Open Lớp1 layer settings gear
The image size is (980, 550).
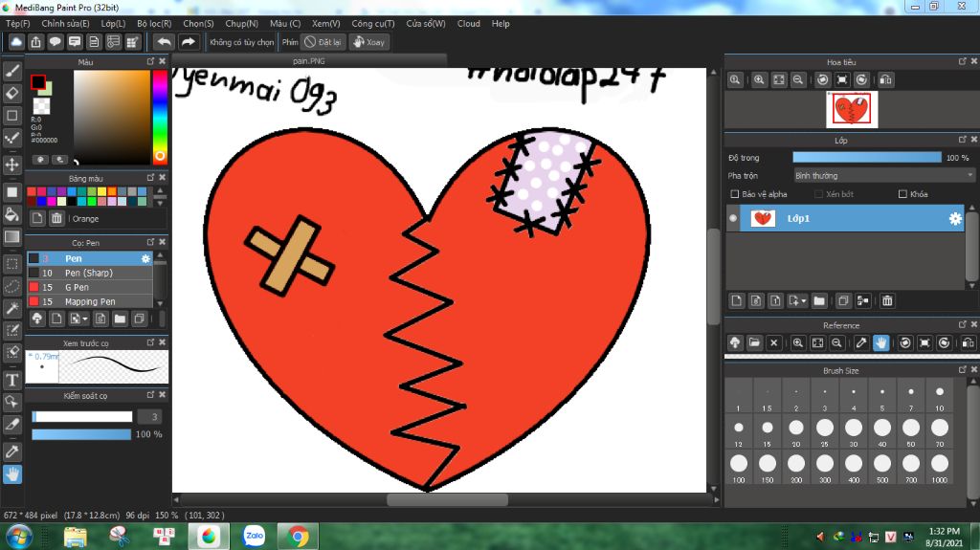pyautogui.click(x=955, y=218)
